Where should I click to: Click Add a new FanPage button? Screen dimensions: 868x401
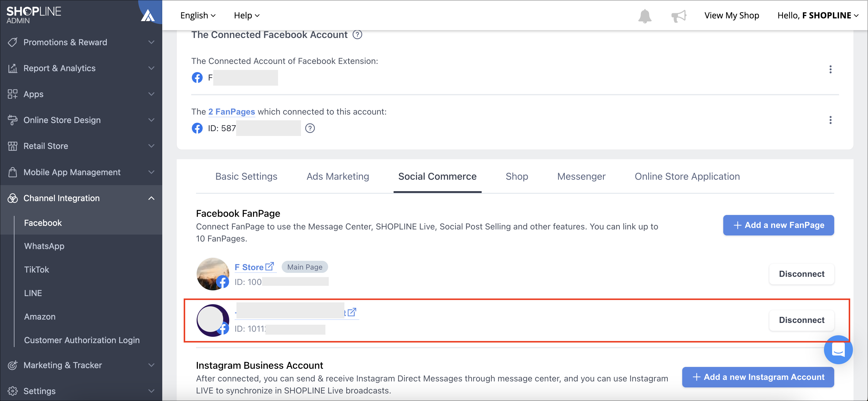click(x=778, y=226)
